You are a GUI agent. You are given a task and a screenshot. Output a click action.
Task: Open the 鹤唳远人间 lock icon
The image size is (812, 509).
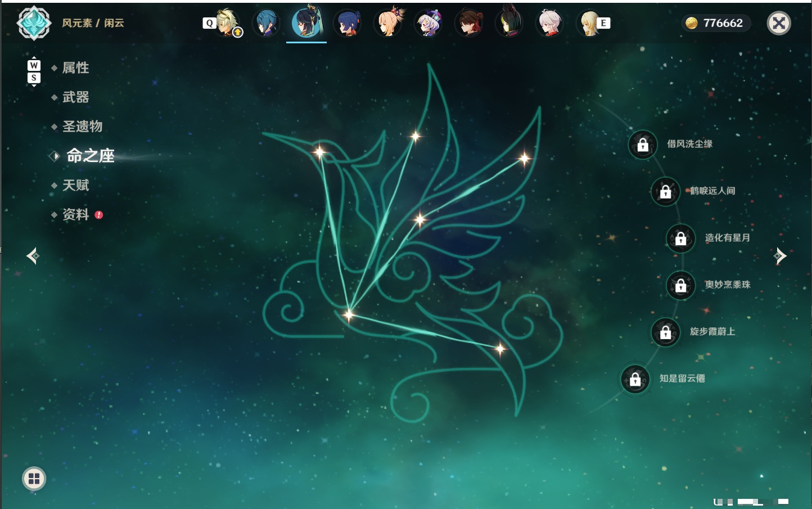click(x=665, y=192)
